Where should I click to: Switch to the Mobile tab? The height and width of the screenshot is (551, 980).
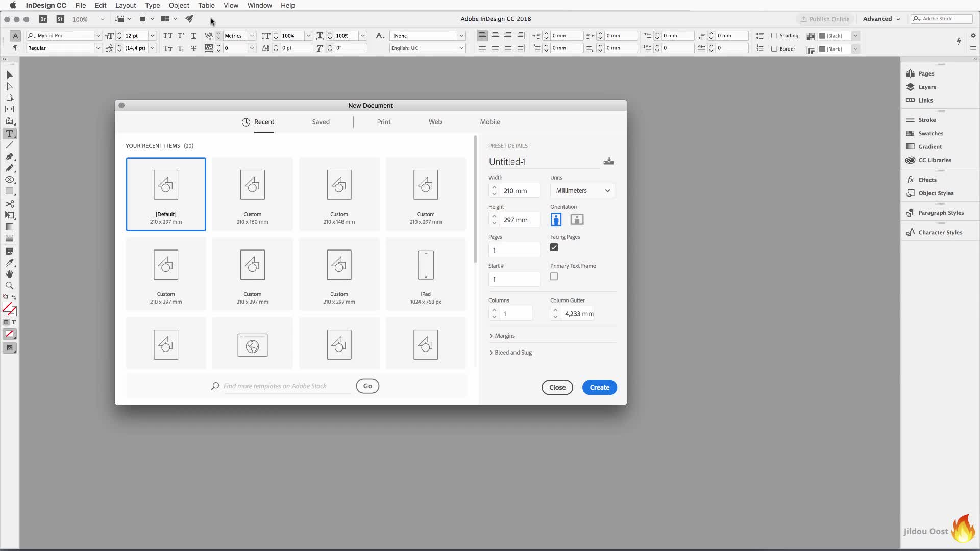(x=490, y=122)
